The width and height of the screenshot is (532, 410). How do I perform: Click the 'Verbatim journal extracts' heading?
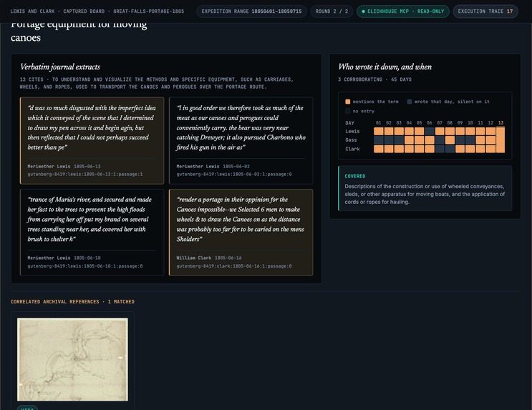(x=60, y=67)
